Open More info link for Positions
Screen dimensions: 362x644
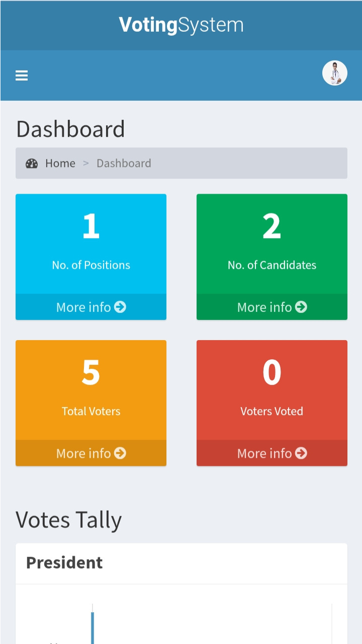(83, 307)
